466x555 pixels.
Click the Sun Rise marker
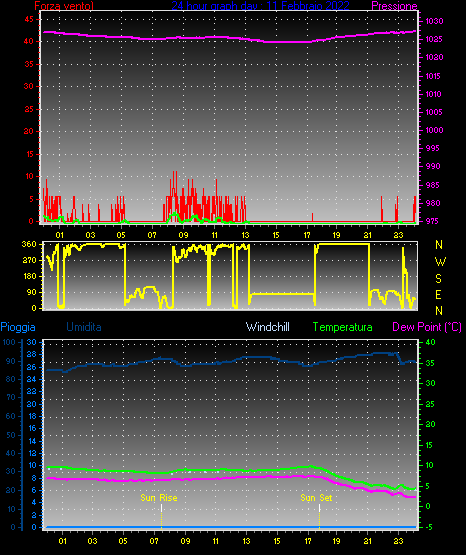click(159, 498)
